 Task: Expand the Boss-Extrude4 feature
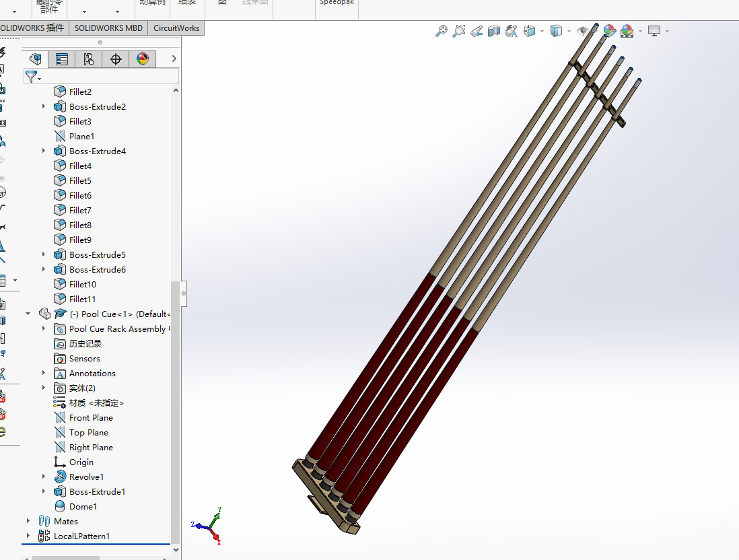pos(43,151)
